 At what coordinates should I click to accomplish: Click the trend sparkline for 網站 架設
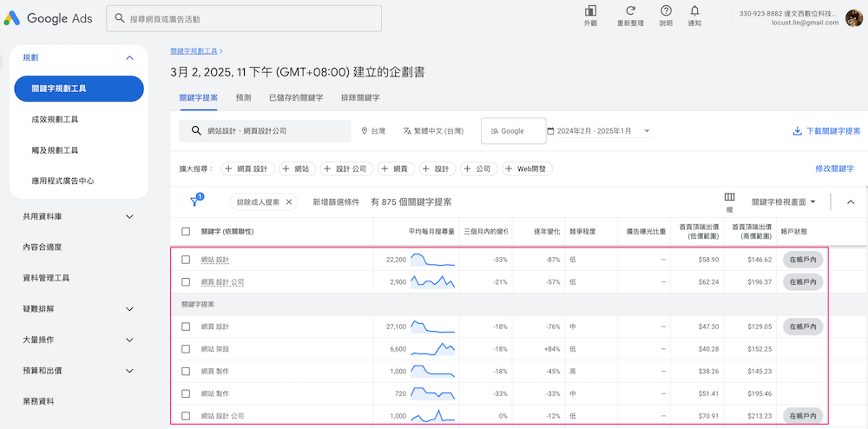coord(432,349)
